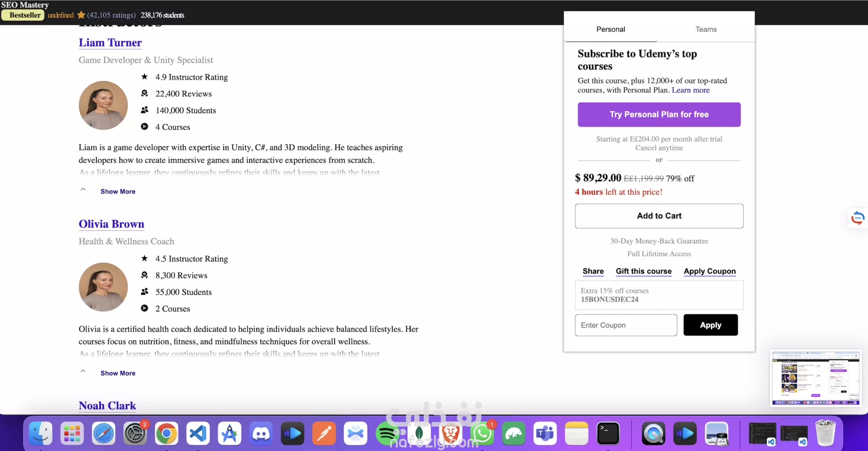Open Launchpad from the dock
The width and height of the screenshot is (868, 451).
[x=72, y=434]
